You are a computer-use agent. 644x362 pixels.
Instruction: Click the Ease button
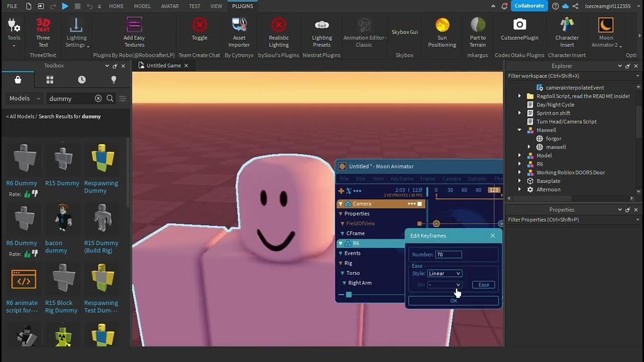484,285
